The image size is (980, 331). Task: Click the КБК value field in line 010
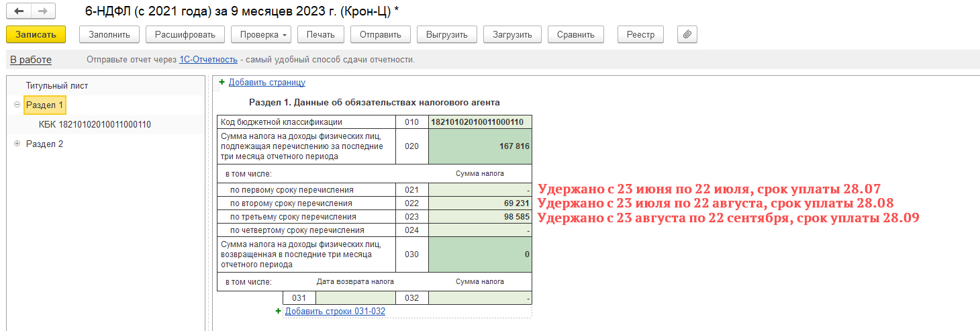tap(480, 122)
